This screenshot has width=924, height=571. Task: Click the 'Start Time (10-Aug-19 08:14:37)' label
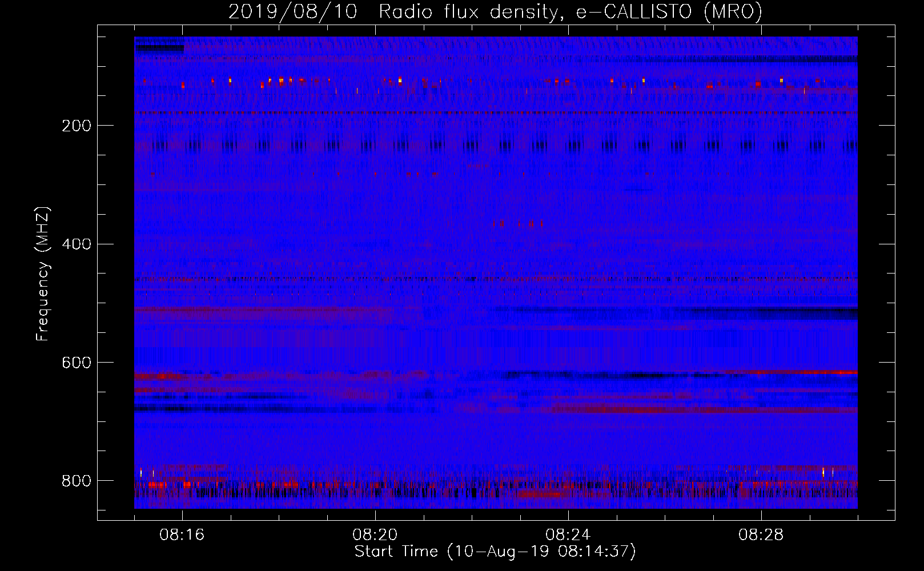(x=495, y=552)
